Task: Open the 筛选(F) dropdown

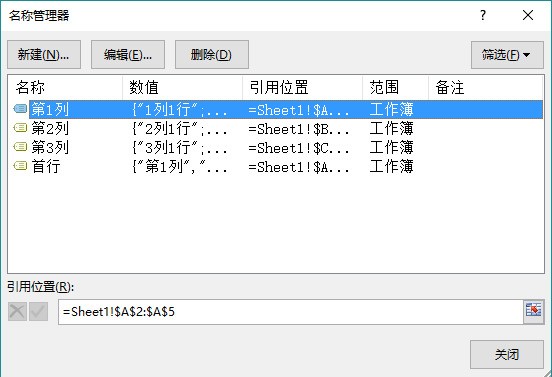Action: pyautogui.click(x=507, y=55)
